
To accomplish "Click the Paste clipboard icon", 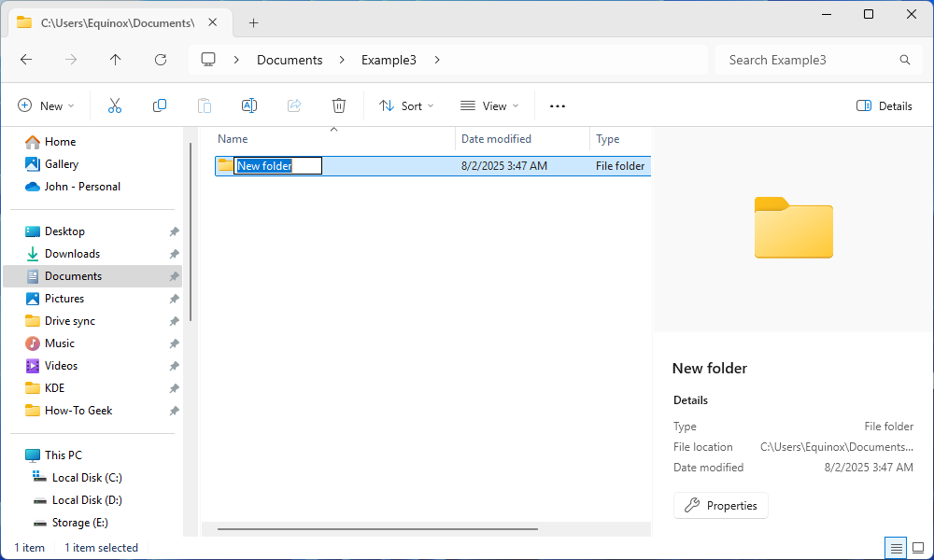I will tap(205, 105).
